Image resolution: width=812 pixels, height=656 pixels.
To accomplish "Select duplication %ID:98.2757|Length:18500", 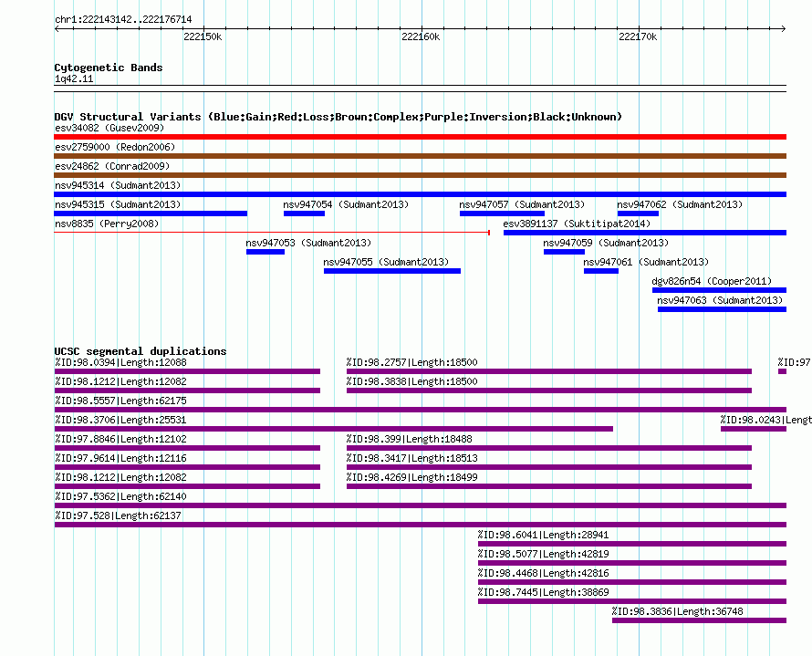I will pyautogui.click(x=549, y=371).
